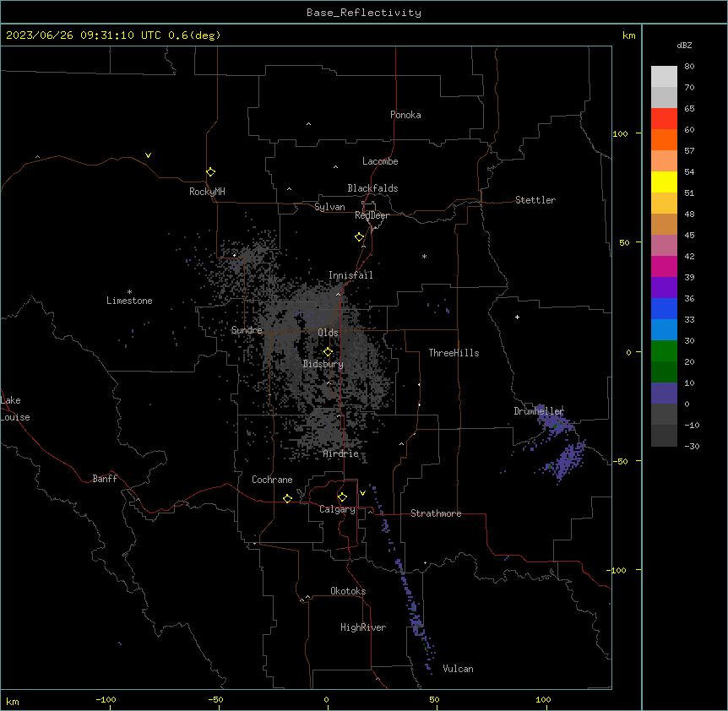Image resolution: width=728 pixels, height=711 pixels.
Task: Click the Airdrie city label
Action: pos(341,453)
